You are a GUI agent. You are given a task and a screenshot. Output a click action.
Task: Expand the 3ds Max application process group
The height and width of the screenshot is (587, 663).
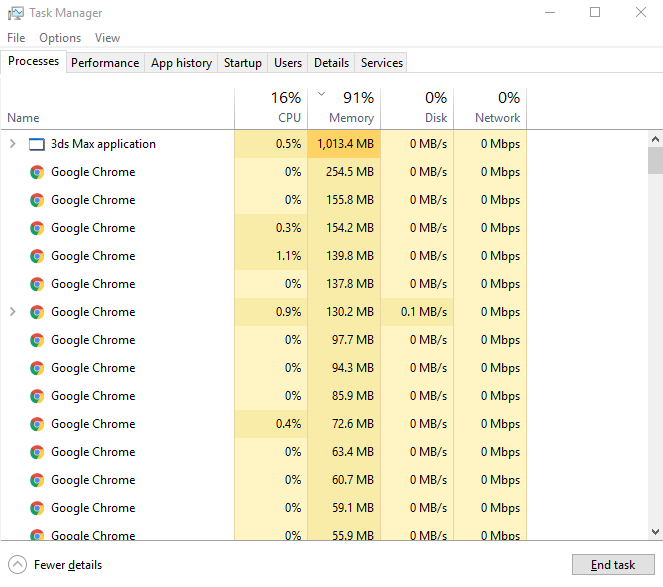(12, 144)
